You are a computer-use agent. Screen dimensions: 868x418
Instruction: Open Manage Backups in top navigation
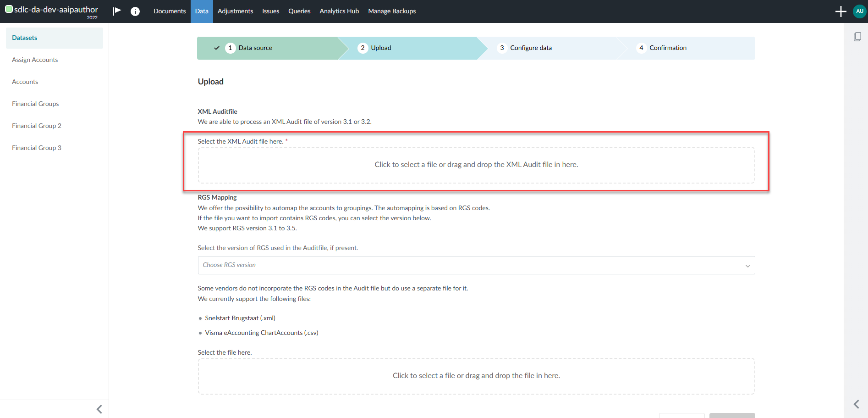[x=392, y=11]
